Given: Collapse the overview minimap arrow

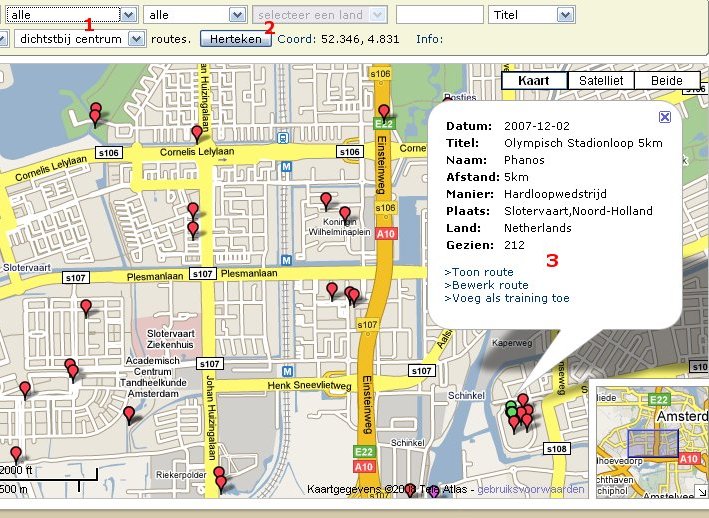Looking at the screenshot, I should click(x=699, y=489).
